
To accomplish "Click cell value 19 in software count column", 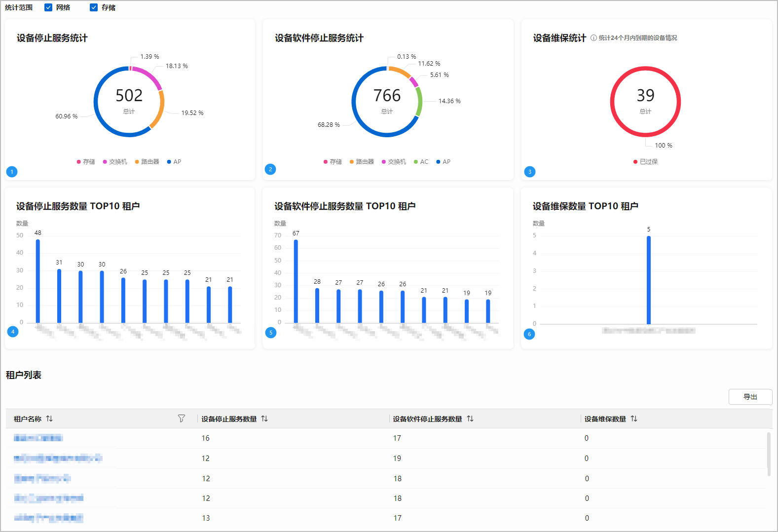I will coord(397,458).
